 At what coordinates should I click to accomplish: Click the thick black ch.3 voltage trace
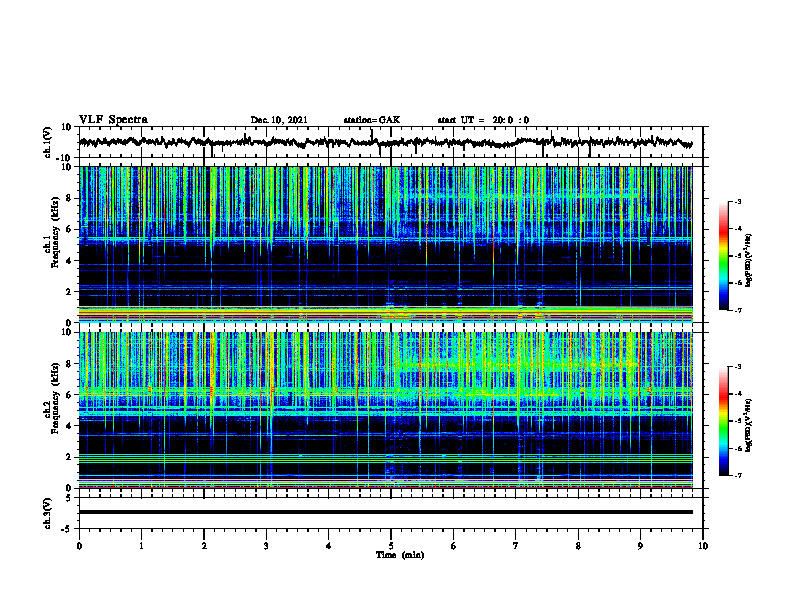(x=386, y=512)
